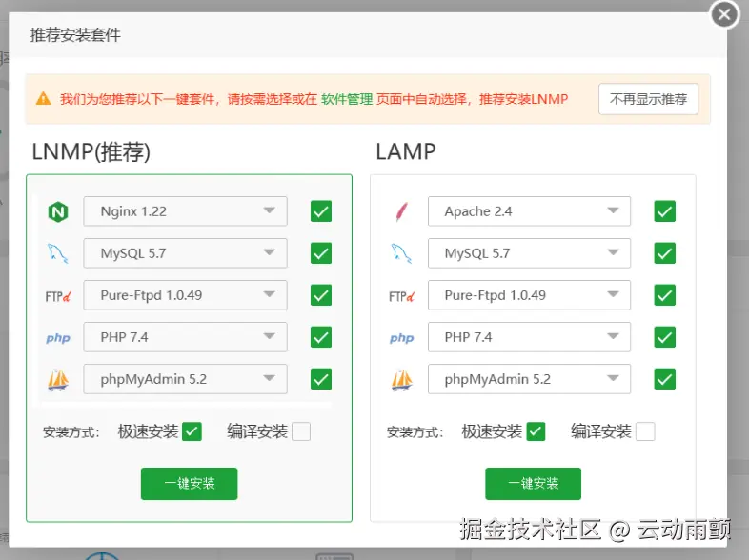Uncheck phpMyAdmin 5.2 in LNMP
749x560 pixels.
point(321,379)
